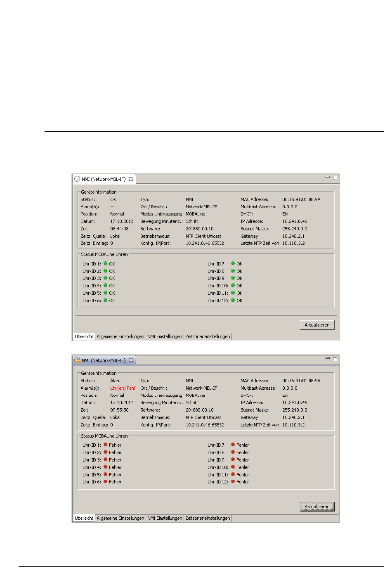392x573 pixels.
Task: Click "NTP Client Unicast" in OK-status panel
Action: pos(203,236)
